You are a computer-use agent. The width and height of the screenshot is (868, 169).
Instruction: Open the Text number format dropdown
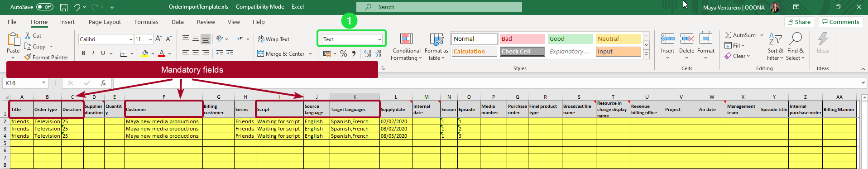pos(379,39)
